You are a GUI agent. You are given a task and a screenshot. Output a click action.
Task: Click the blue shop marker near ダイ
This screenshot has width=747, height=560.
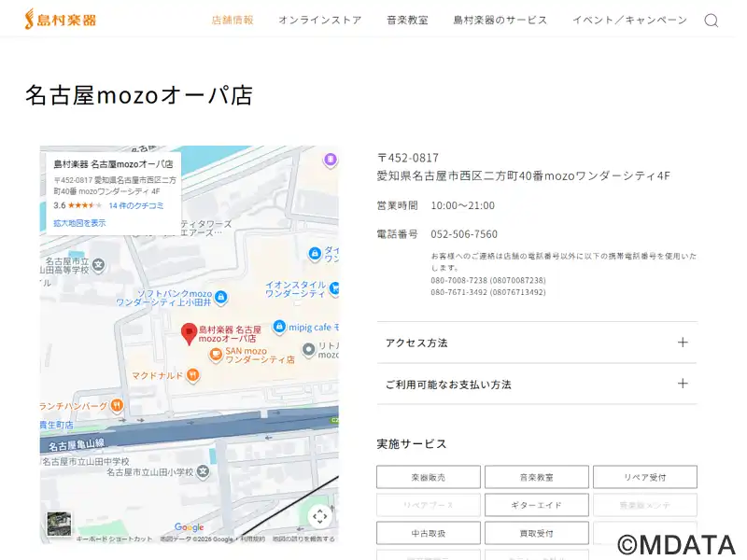(x=315, y=253)
